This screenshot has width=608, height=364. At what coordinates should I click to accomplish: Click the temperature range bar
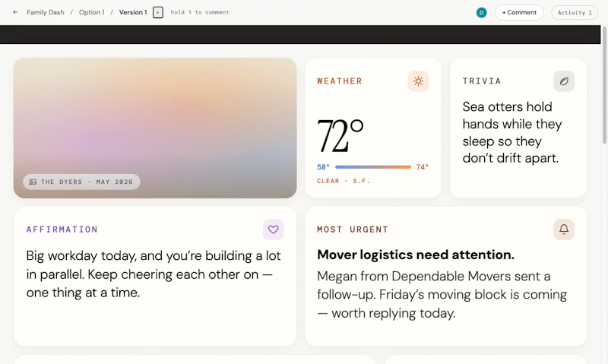373,167
